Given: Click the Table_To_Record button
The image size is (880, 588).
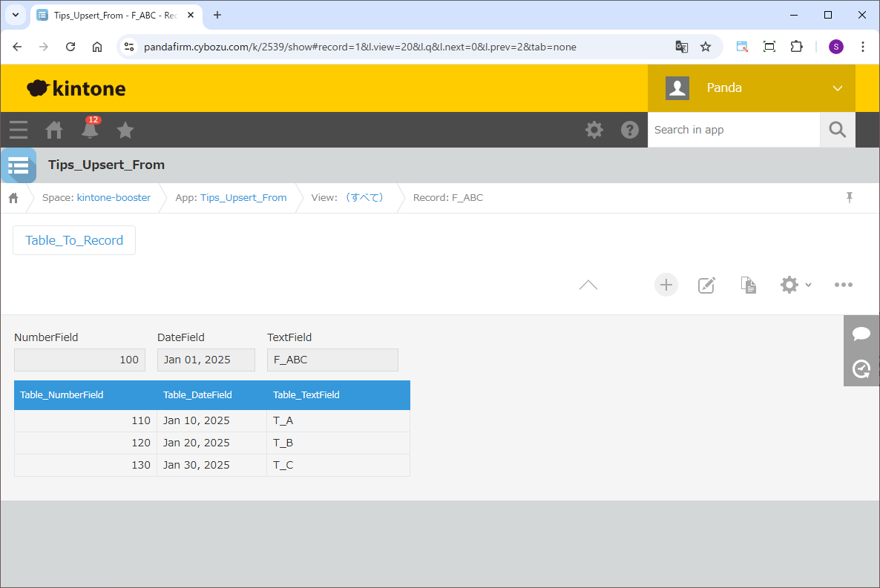Looking at the screenshot, I should [x=74, y=240].
